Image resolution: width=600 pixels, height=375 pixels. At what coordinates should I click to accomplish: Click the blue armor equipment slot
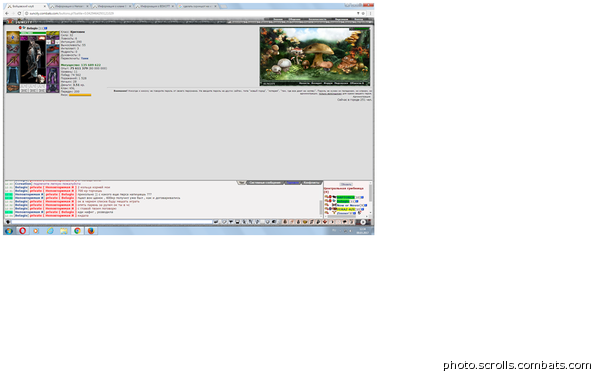[x=13, y=75]
